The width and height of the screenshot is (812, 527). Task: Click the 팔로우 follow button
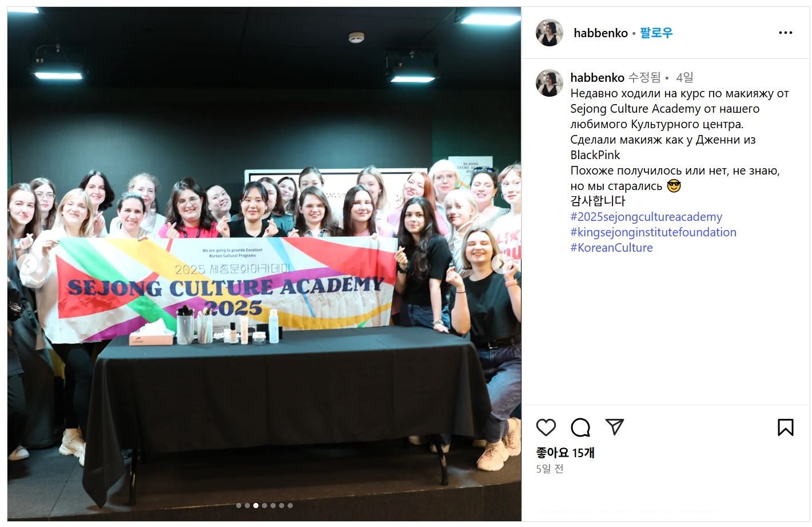(656, 33)
